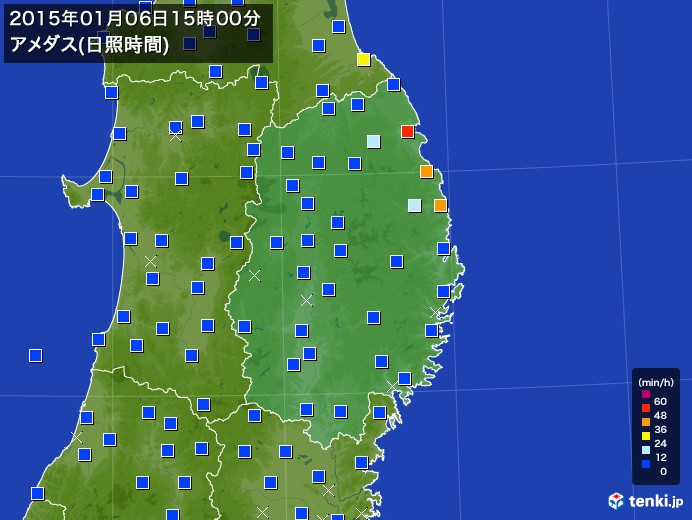The image size is (692, 520).
Task: Select the lone blue marker offshore in the western sea
Action: pos(36,355)
